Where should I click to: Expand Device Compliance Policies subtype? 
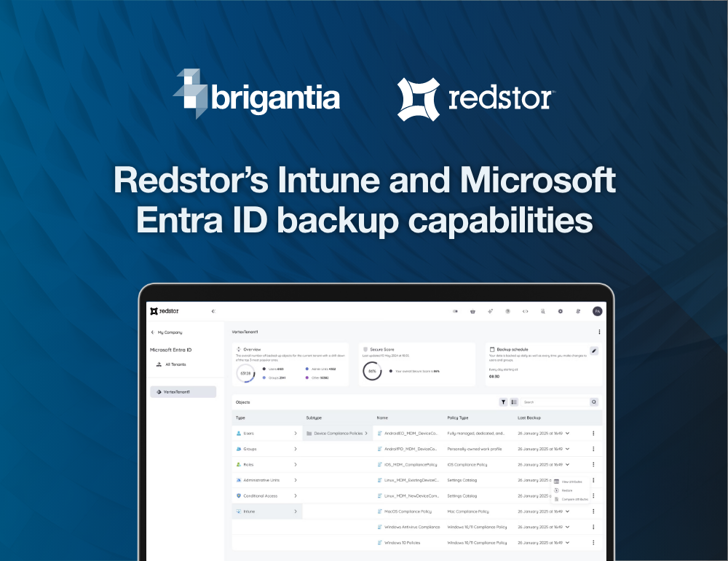click(365, 433)
